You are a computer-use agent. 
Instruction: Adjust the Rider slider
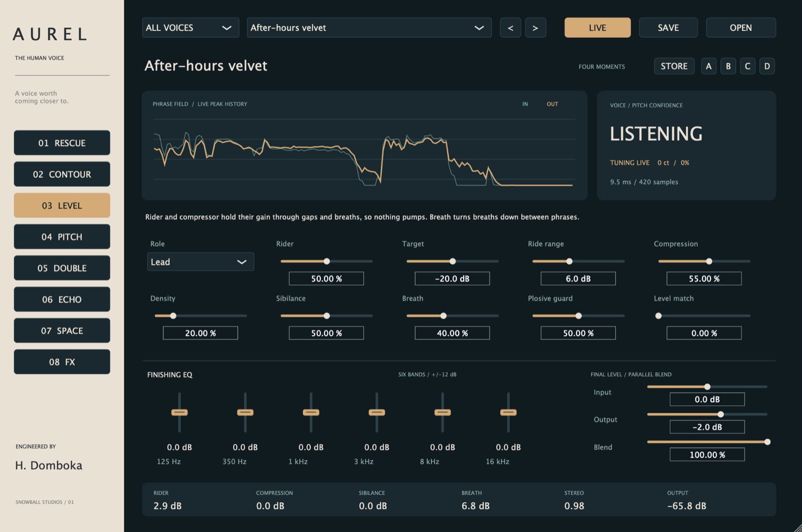pyautogui.click(x=327, y=261)
